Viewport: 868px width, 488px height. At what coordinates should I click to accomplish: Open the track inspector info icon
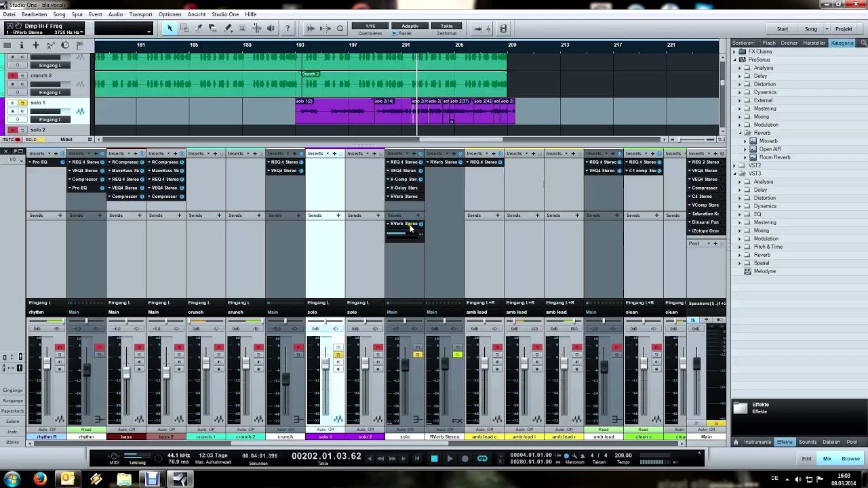(21, 45)
